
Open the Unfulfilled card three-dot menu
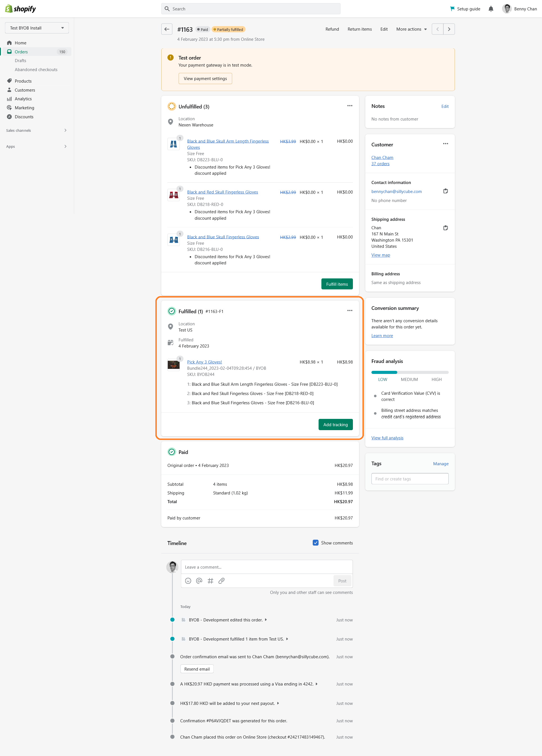click(350, 106)
